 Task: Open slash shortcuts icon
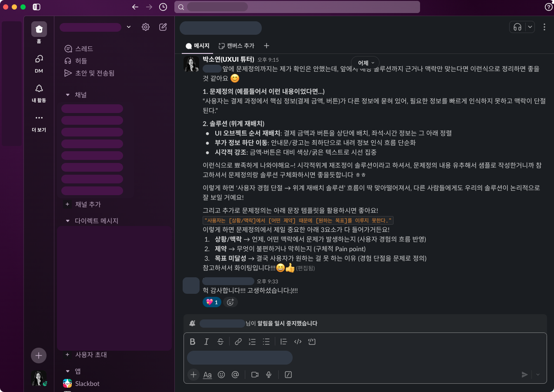point(288,375)
